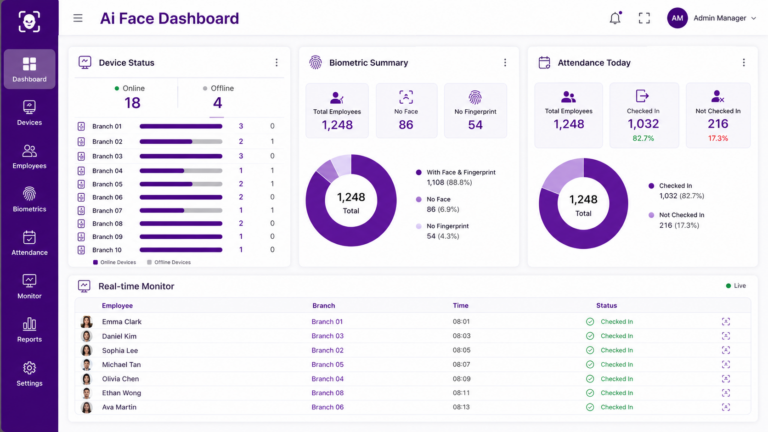Expand the Admin Manager dropdown chevron
768x432 pixels.
pos(754,18)
